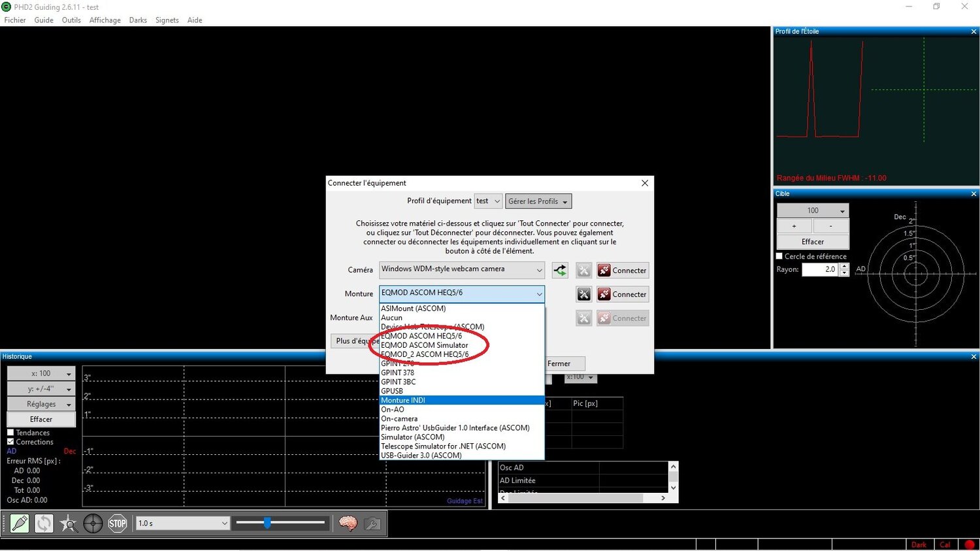Select 'ASIMount (ASCOM)' from mount list
Image resolution: width=980 pixels, height=551 pixels.
point(462,309)
